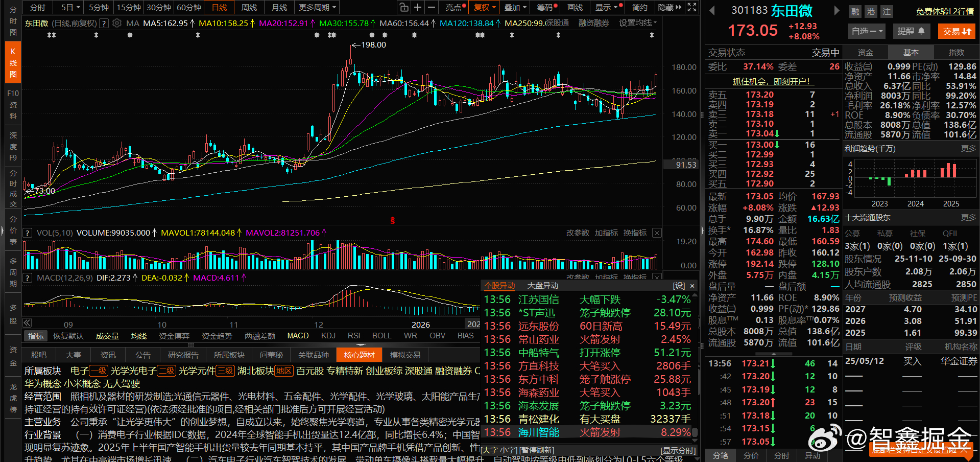980x462 pixels.
Task: Open 多周期 in left sidebar
Action: [13, 272]
